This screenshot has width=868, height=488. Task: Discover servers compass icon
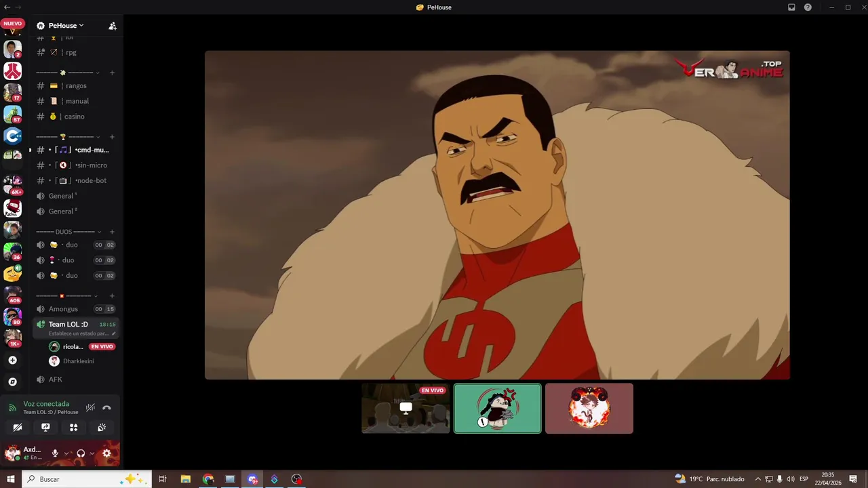tap(12, 382)
